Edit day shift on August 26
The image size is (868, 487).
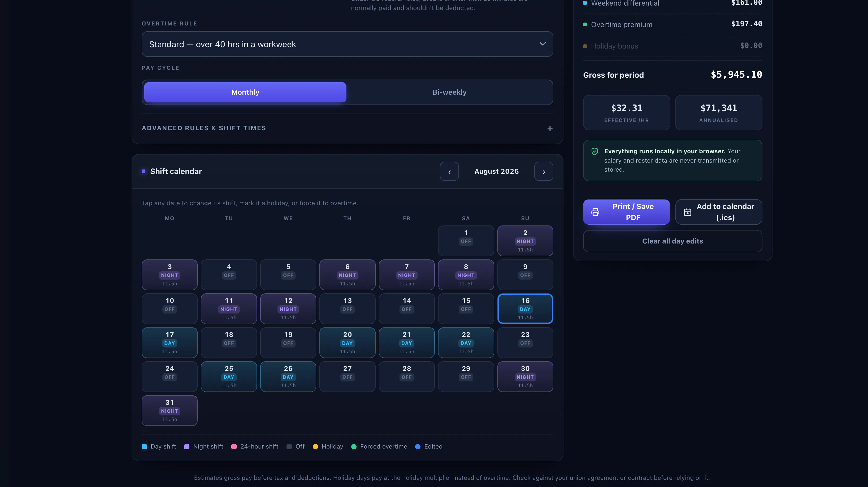[x=288, y=377]
